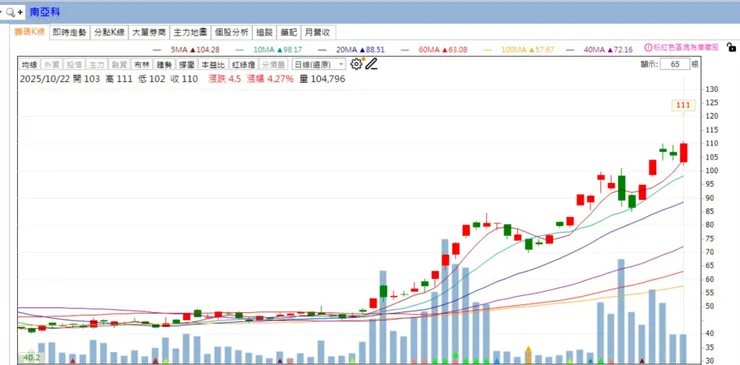Image resolution: width=740 pixels, height=365 pixels.
Task: Open chart settings gear icon
Action: coord(356,64)
